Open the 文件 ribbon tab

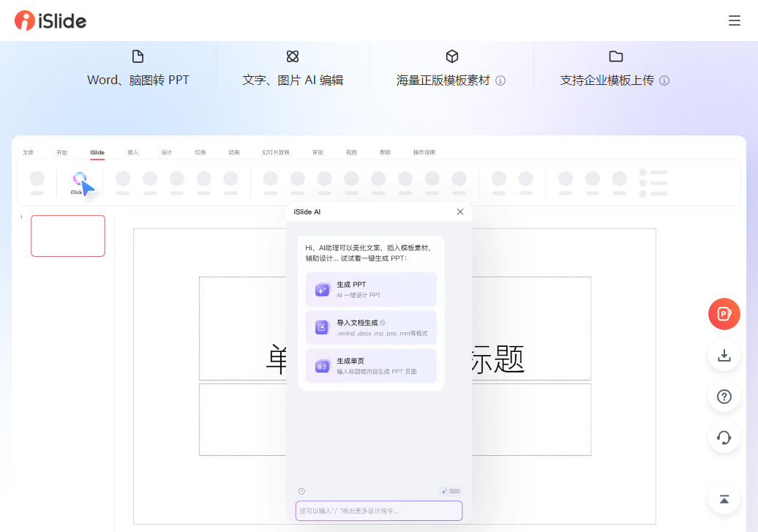pyautogui.click(x=29, y=152)
